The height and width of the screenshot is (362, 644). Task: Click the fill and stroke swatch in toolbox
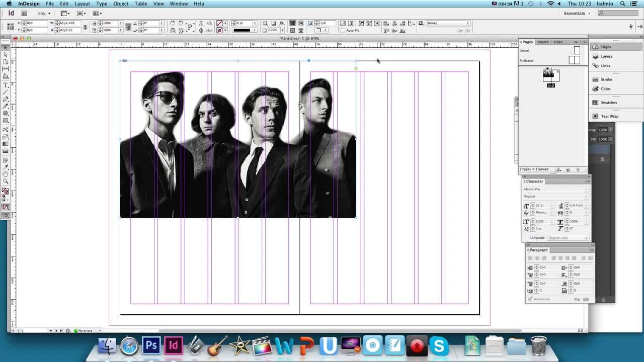[6, 192]
